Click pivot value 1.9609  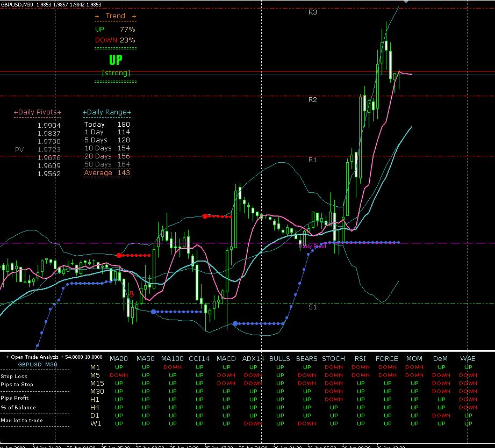click(x=49, y=166)
